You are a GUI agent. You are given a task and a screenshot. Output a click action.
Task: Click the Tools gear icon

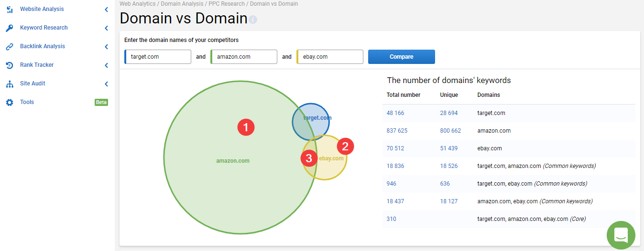click(x=10, y=103)
